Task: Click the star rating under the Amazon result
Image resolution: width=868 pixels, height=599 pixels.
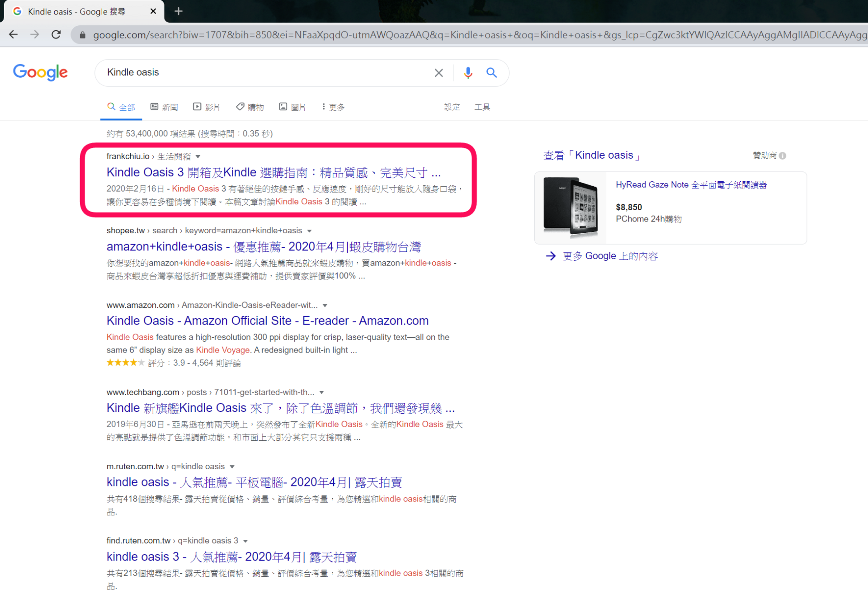Action: click(125, 362)
